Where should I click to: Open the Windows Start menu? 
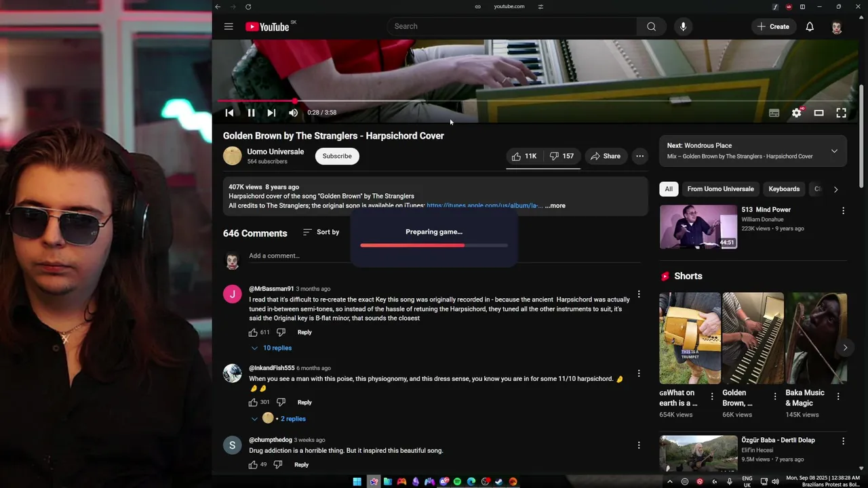point(357,482)
